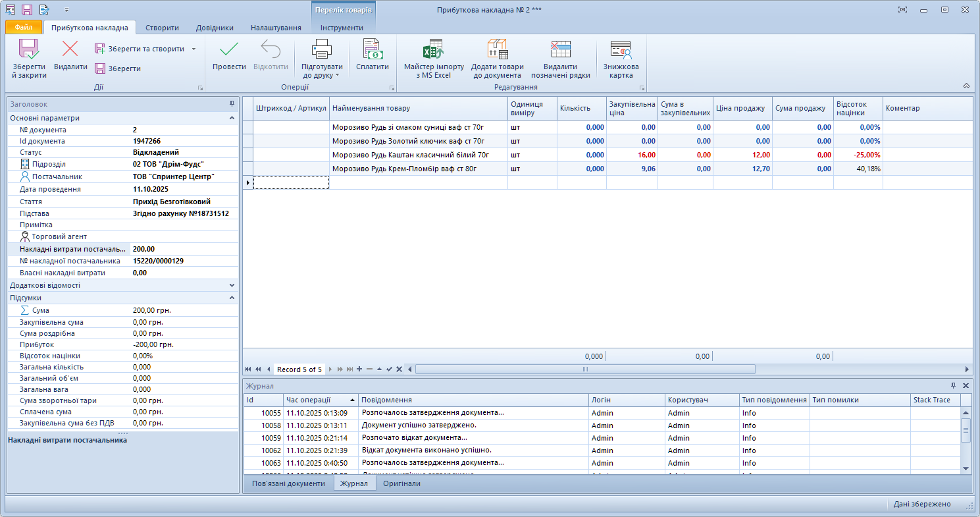Image resolution: width=980 pixels, height=517 pixels.
Task: Click the 'Зберегти' button in ribbon
Action: pos(124,68)
